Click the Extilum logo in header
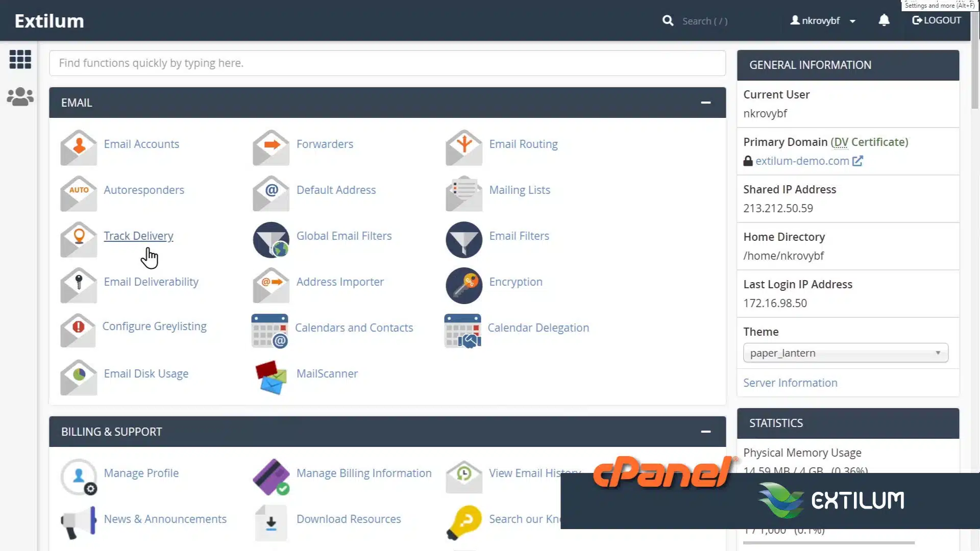The width and height of the screenshot is (980, 551). point(49,21)
